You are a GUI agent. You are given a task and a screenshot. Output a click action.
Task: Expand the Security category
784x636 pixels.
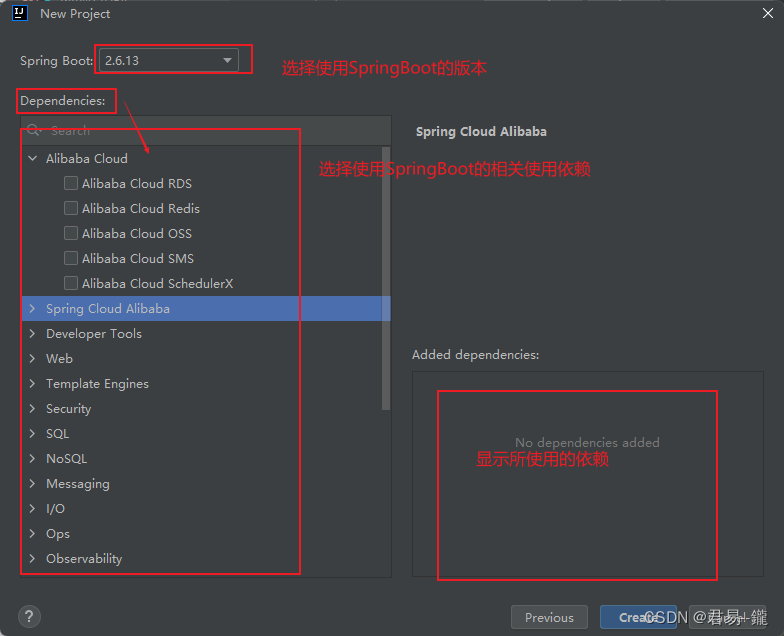pyautogui.click(x=32, y=408)
